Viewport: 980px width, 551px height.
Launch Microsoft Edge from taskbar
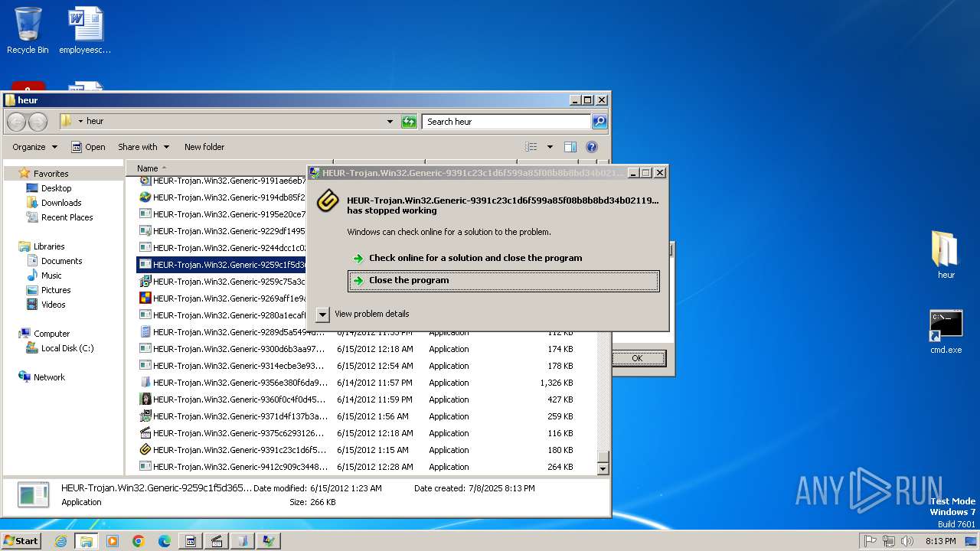pos(165,541)
